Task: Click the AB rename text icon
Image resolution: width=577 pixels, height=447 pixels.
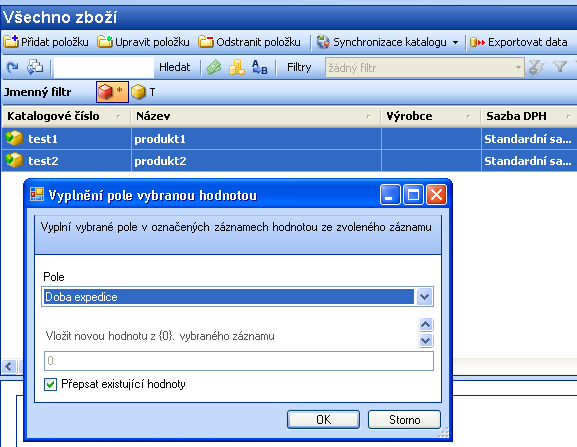Action: pos(259,67)
